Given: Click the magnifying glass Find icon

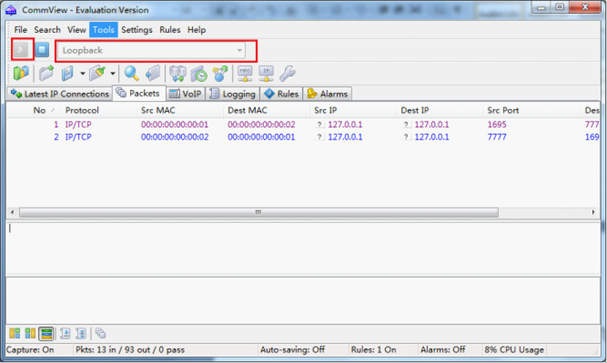Looking at the screenshot, I should pos(132,73).
